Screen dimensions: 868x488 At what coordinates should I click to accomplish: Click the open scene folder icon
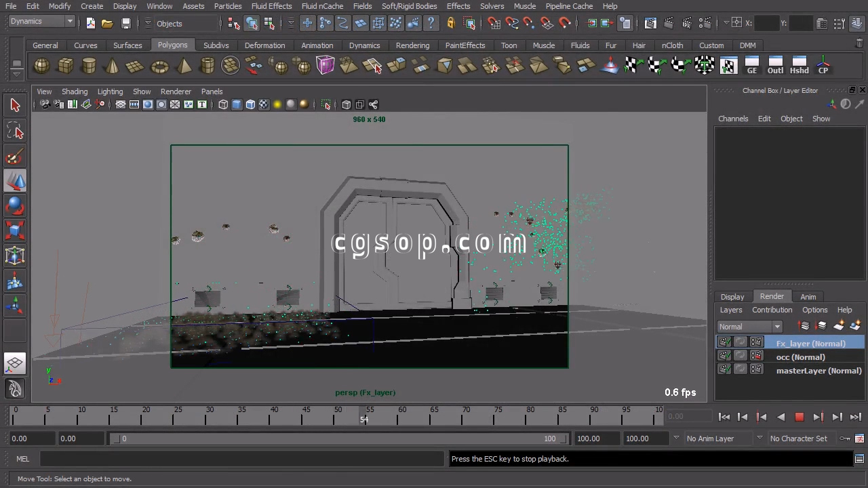tap(107, 24)
